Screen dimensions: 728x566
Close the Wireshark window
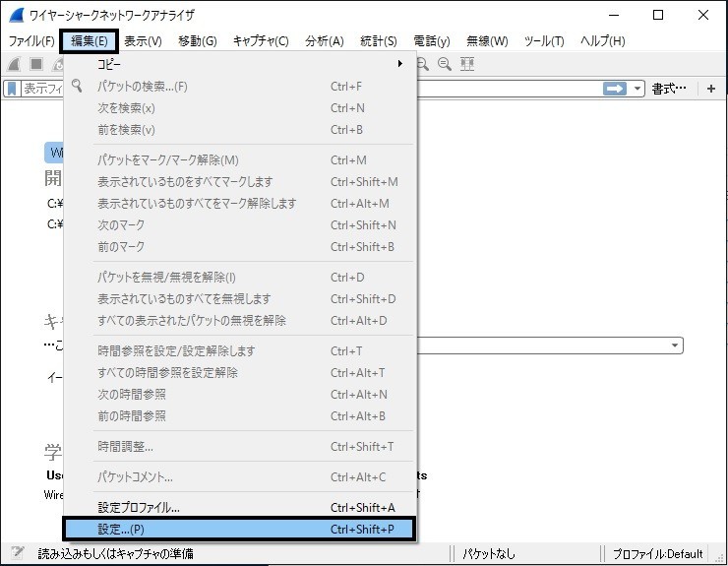[703, 15]
